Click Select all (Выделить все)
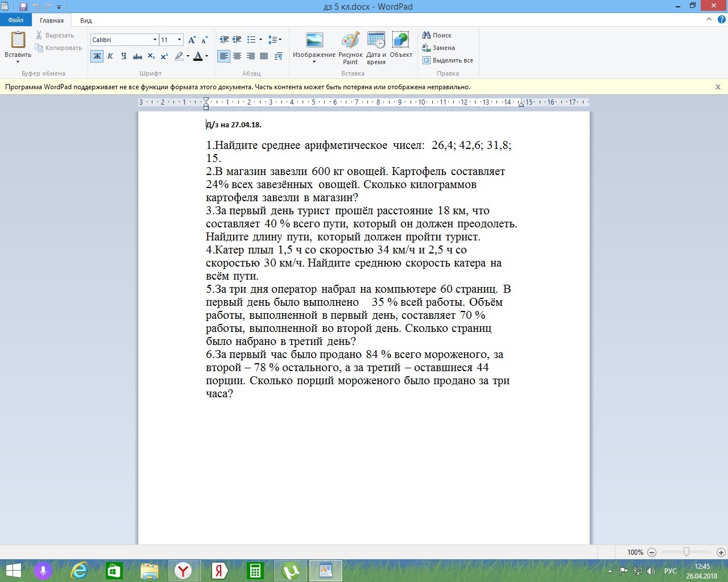728x582 pixels. [x=448, y=60]
